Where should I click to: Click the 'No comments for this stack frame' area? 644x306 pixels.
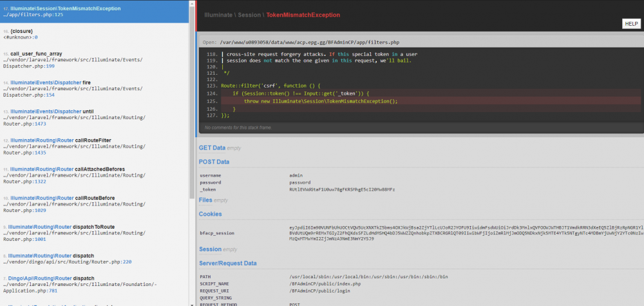tap(238, 128)
